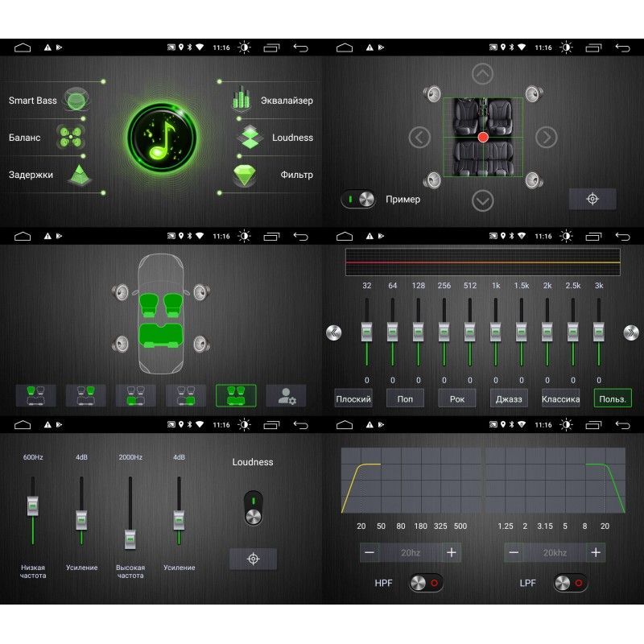
Task: Open the Задержки pyramid icon
Action: click(x=80, y=174)
